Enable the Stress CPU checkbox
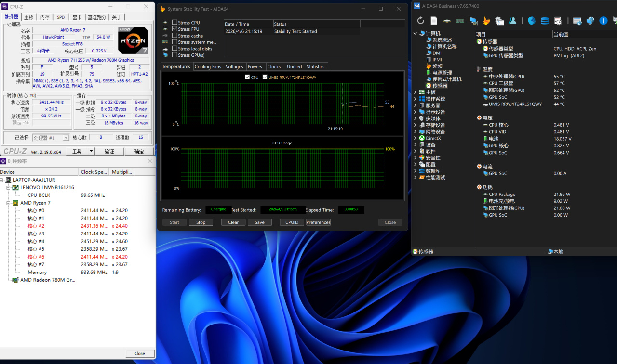 175,23
